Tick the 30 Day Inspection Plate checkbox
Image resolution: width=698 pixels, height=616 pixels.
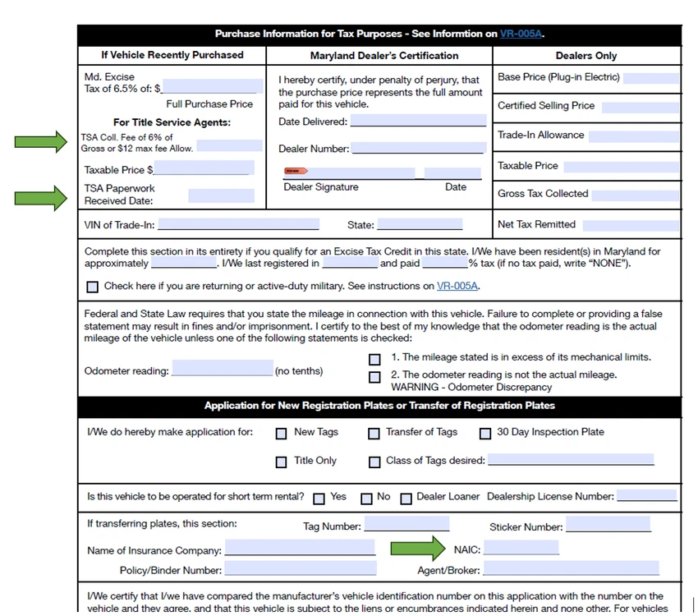485,434
